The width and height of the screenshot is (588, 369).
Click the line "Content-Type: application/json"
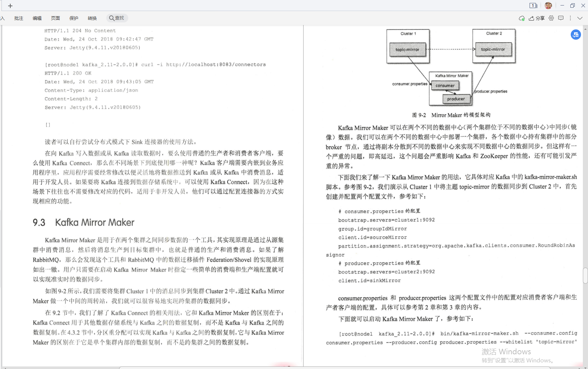[91, 90]
